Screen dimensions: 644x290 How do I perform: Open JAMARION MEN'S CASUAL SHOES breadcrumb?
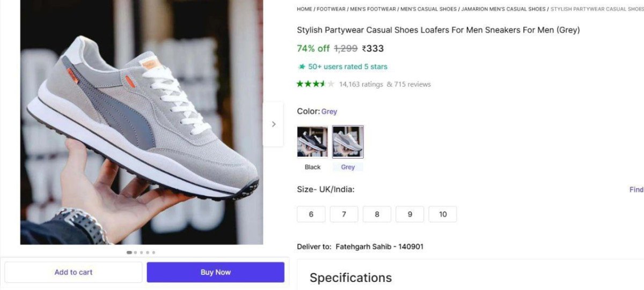point(503,9)
